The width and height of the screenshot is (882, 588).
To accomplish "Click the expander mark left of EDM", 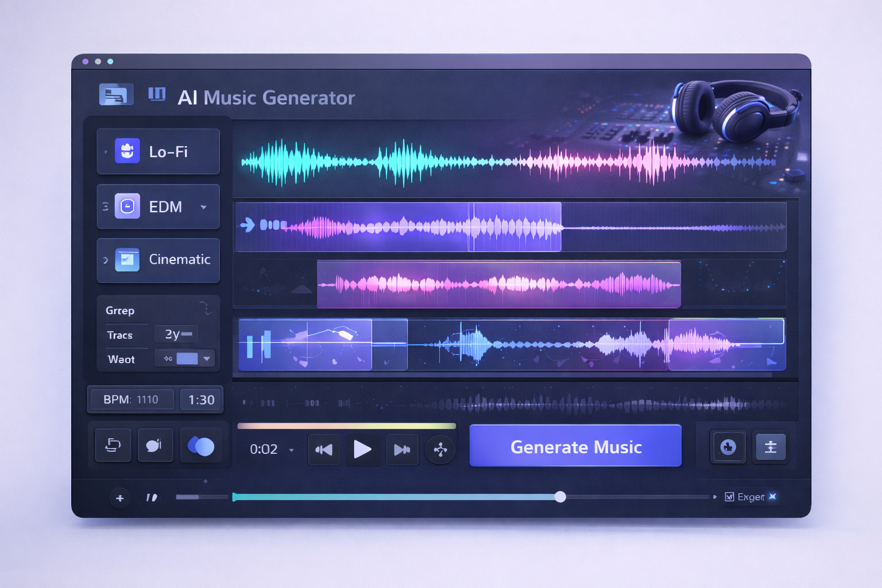I will 105,207.
